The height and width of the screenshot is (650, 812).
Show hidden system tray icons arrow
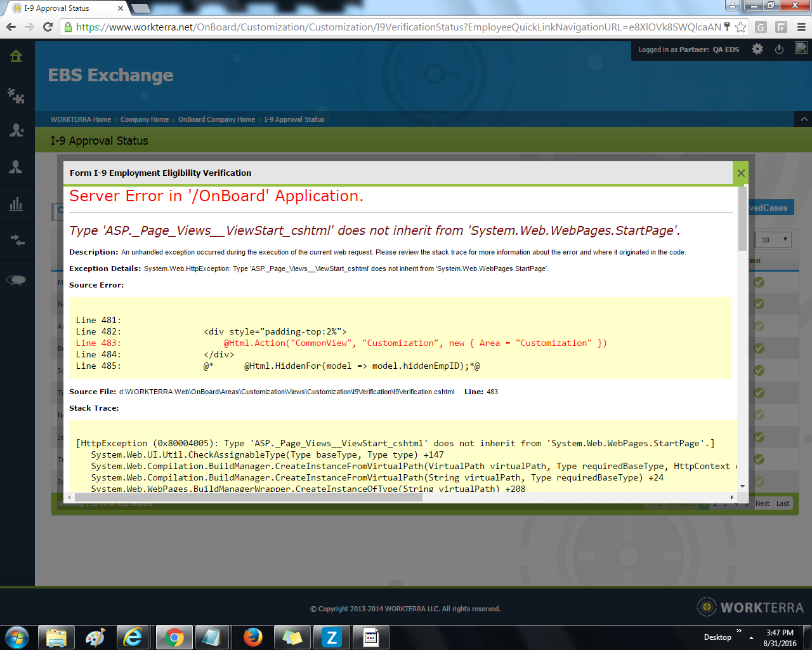[751, 637]
